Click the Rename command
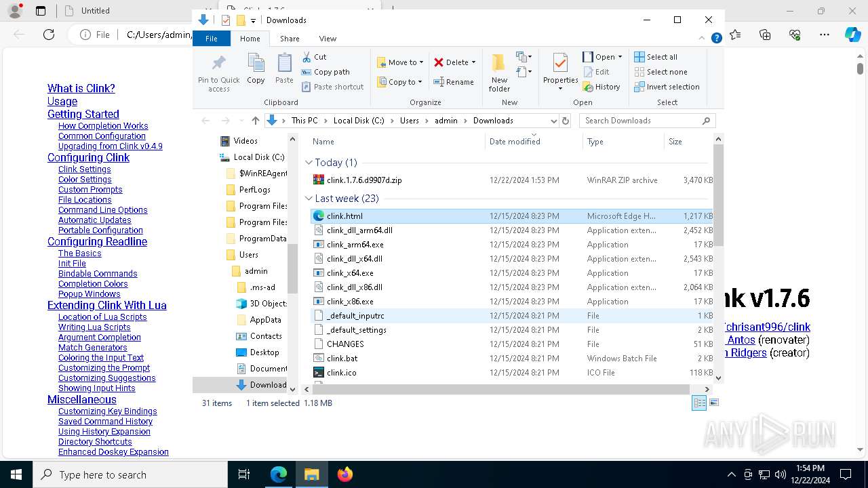The image size is (868, 488). 454,82
